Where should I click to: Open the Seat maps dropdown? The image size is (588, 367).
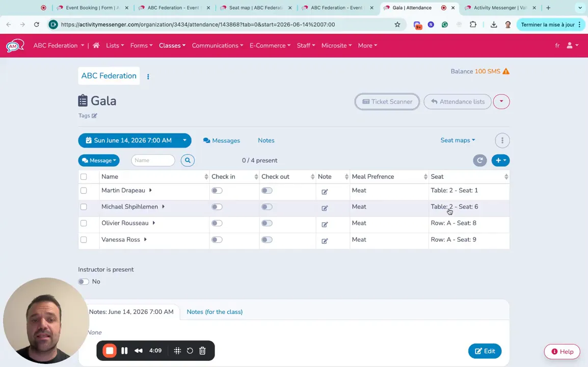click(457, 140)
